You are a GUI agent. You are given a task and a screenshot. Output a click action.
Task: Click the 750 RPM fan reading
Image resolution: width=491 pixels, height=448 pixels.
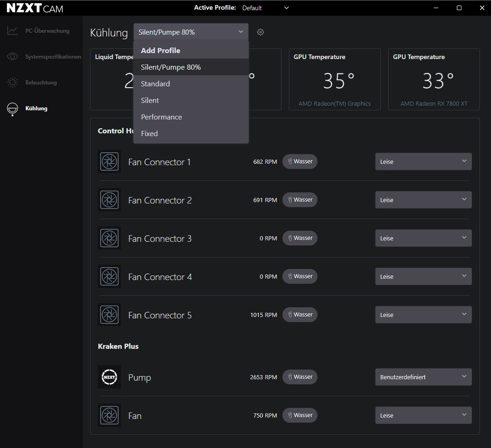click(265, 415)
